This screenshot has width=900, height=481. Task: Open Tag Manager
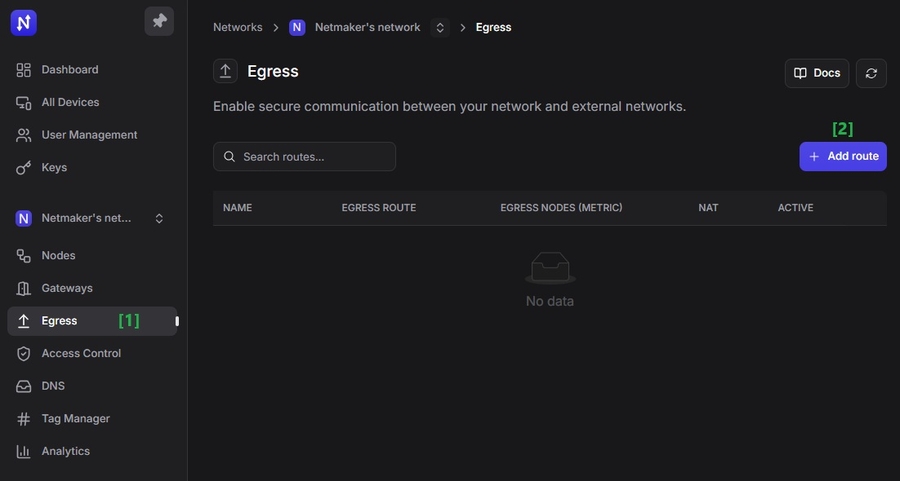75,418
